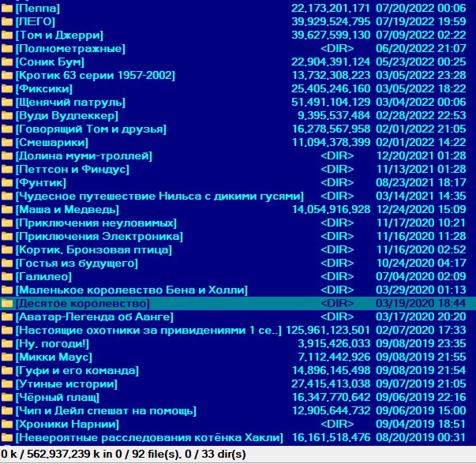Click the folder icon beside [Фиксики]
The image size is (476, 464).
(7, 88)
